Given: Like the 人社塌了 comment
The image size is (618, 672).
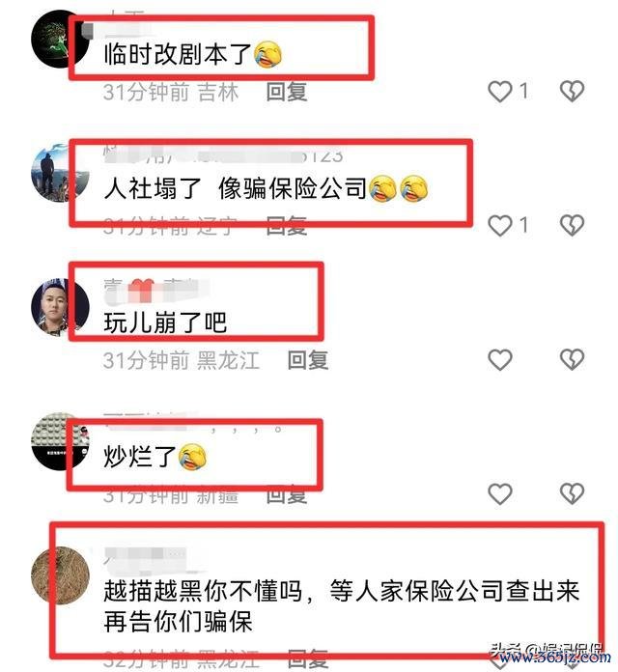Looking at the screenshot, I should click(500, 225).
